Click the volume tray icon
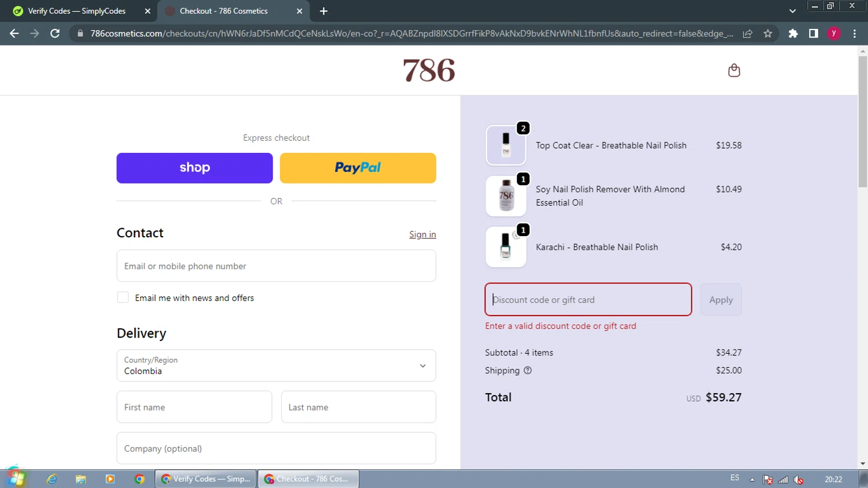The height and width of the screenshot is (488, 868). pos(799,479)
